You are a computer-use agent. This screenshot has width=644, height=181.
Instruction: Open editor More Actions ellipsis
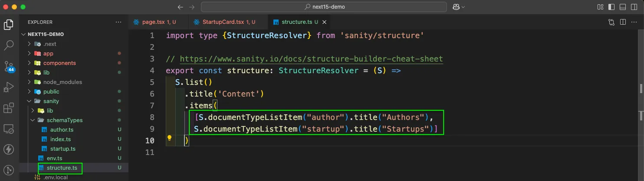point(634,22)
